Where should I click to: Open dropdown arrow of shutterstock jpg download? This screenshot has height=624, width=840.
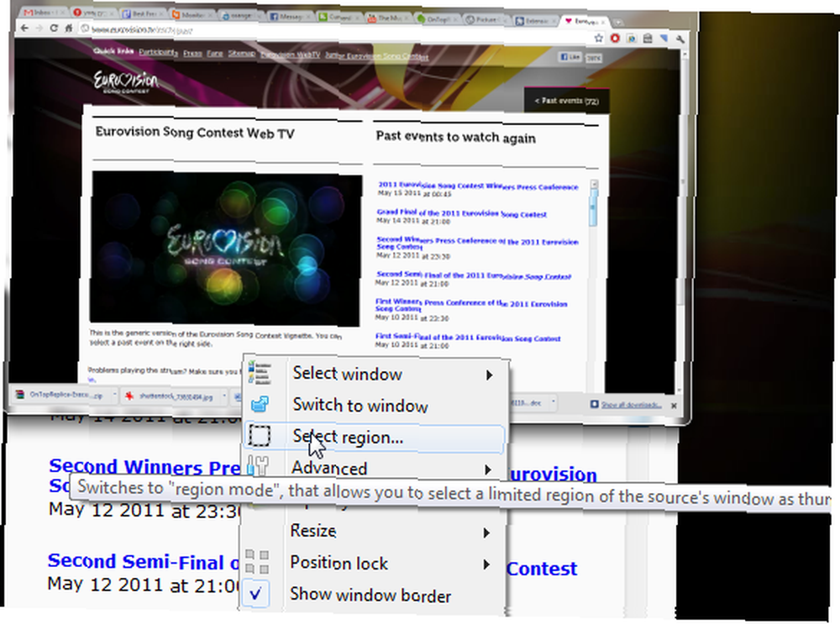[x=224, y=397]
